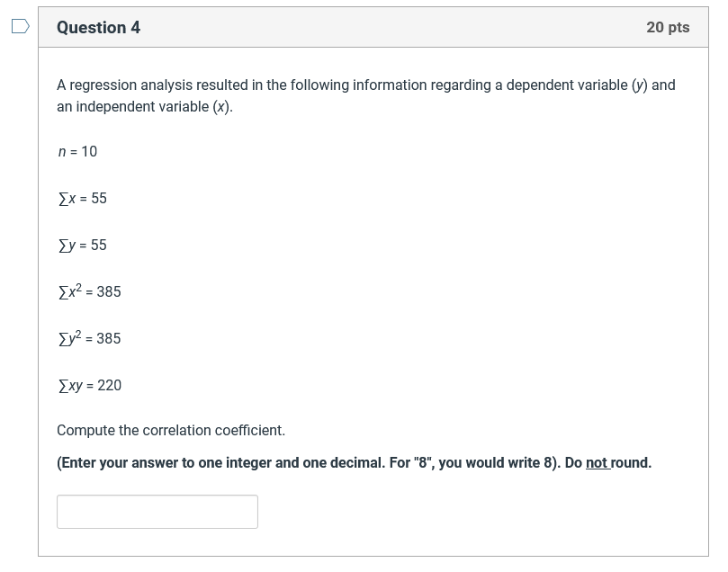Click the bold 'Enter your answer' instruction

point(355,462)
